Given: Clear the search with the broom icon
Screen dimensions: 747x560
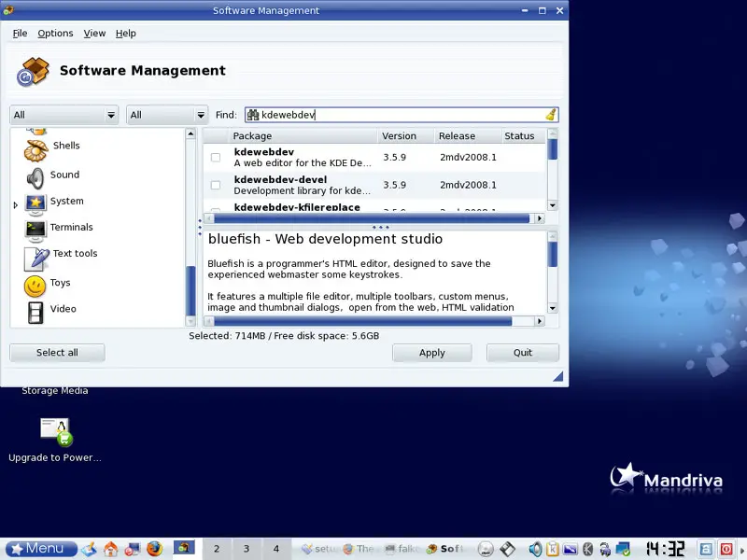Looking at the screenshot, I should [551, 115].
